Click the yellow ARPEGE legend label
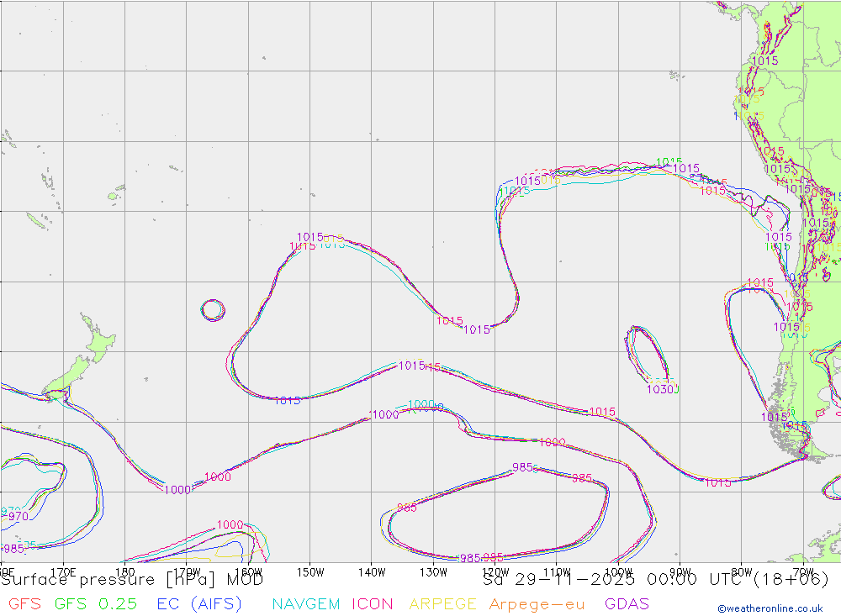This screenshot has height=616, width=841. [x=442, y=604]
